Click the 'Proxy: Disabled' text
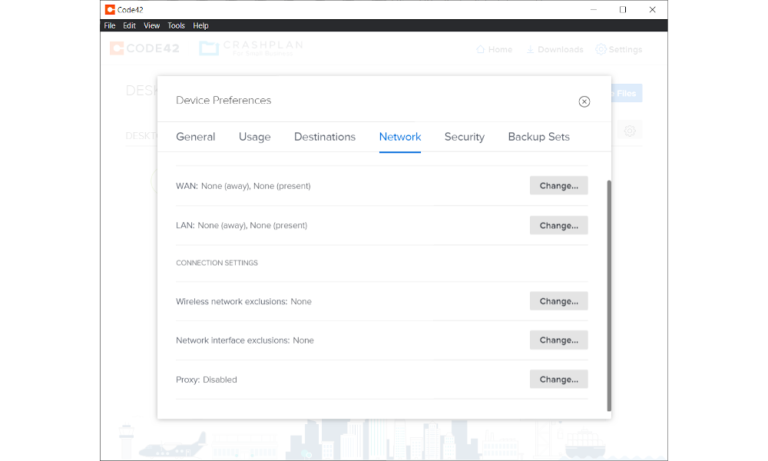Screen dimensions: 768x461 (x=206, y=380)
